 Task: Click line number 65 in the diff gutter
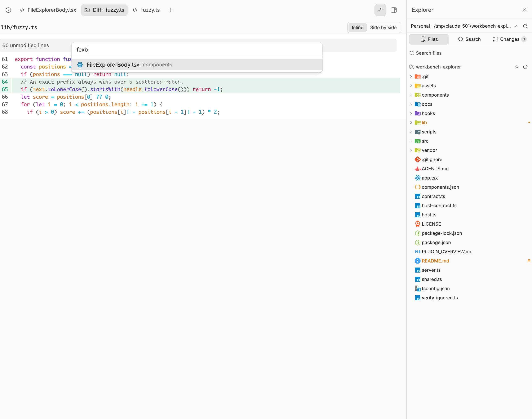pyautogui.click(x=5, y=89)
